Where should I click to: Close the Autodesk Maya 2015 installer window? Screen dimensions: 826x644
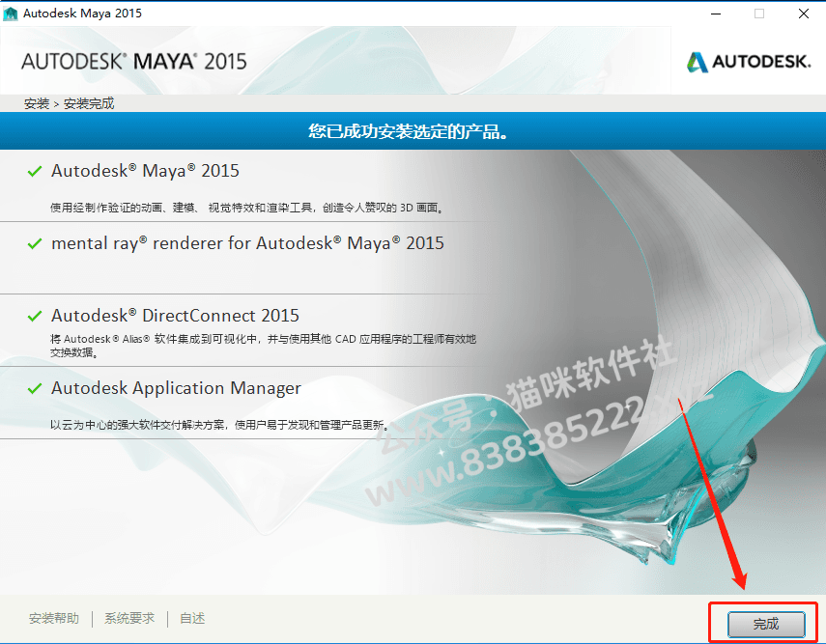click(x=804, y=14)
